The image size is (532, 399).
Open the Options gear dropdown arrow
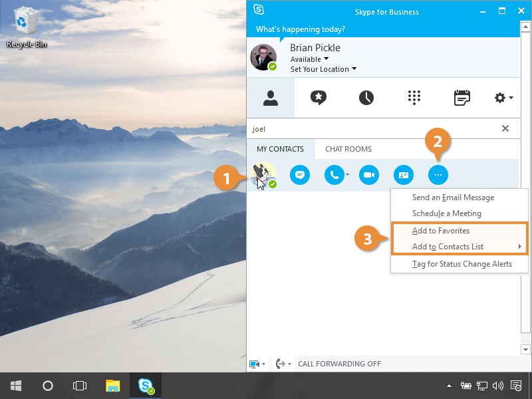coord(511,98)
